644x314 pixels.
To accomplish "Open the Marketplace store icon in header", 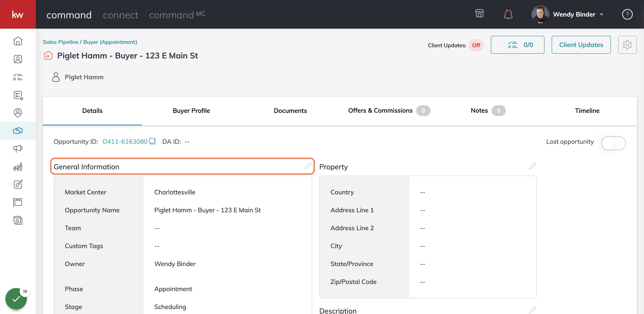I will point(479,13).
